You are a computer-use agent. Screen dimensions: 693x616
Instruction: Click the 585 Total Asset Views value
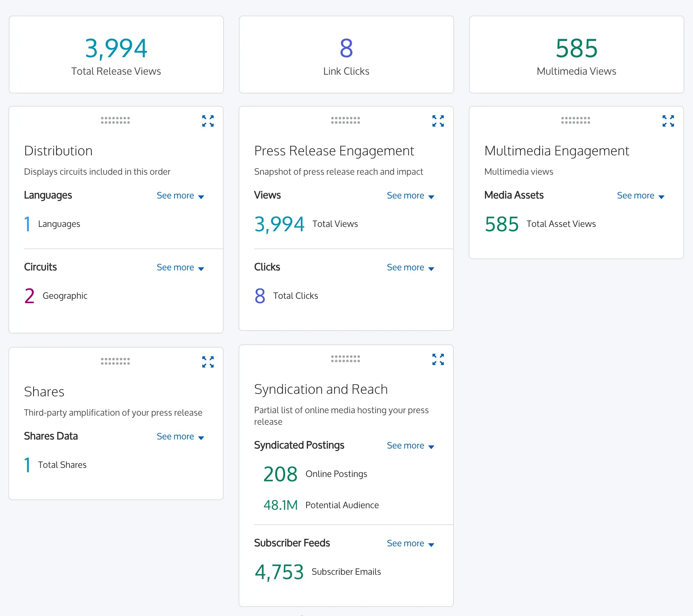click(501, 224)
